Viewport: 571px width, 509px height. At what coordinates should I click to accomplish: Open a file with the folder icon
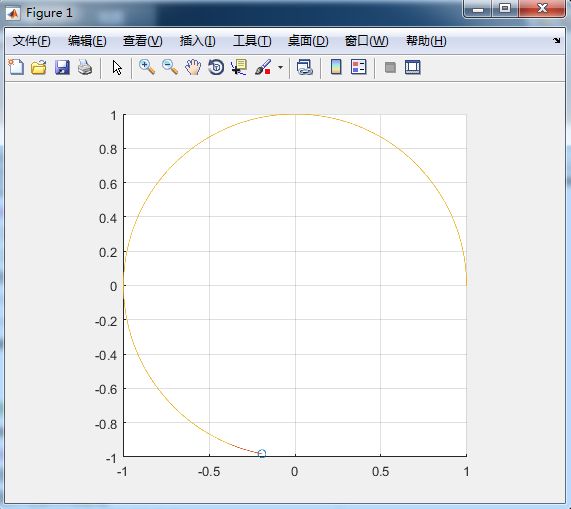click(x=39, y=67)
